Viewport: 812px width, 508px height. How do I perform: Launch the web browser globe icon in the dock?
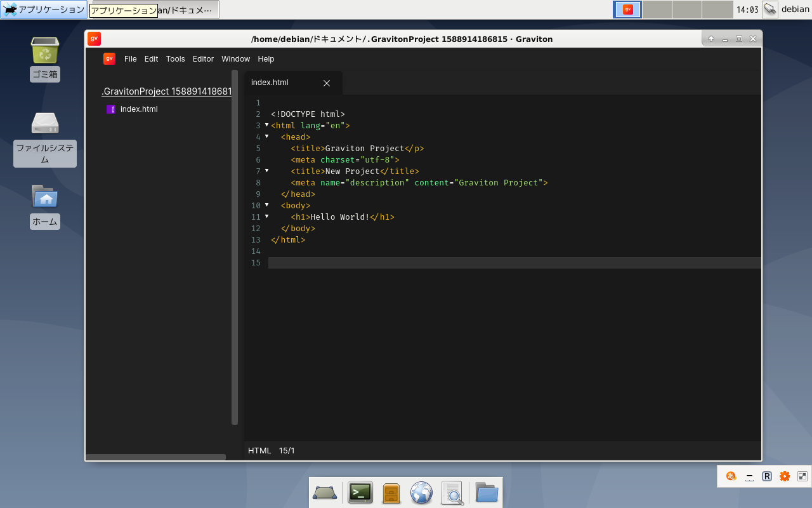point(421,493)
